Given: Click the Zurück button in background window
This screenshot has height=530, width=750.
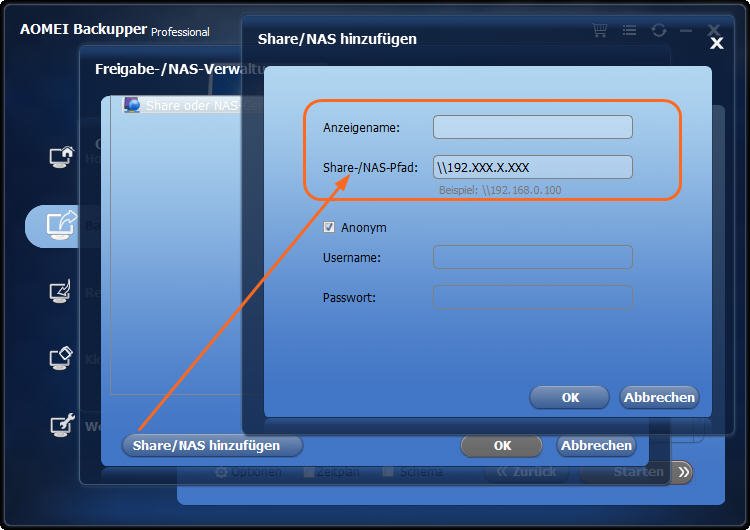Looking at the screenshot, I should [x=527, y=472].
